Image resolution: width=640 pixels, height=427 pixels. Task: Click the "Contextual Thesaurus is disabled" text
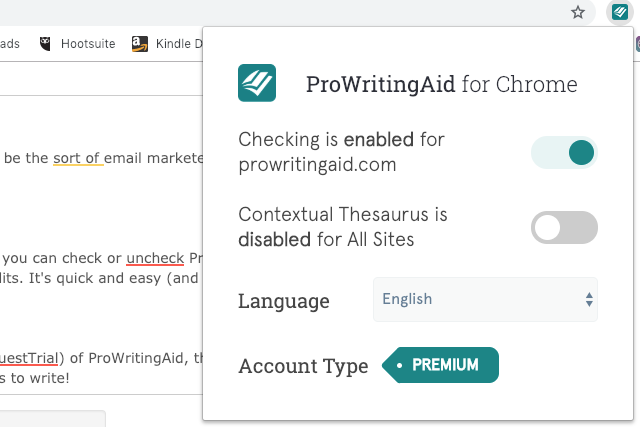[x=343, y=227]
